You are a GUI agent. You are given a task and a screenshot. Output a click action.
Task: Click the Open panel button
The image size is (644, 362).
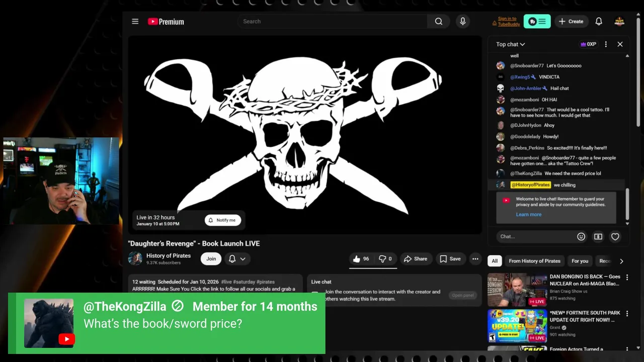click(x=462, y=295)
